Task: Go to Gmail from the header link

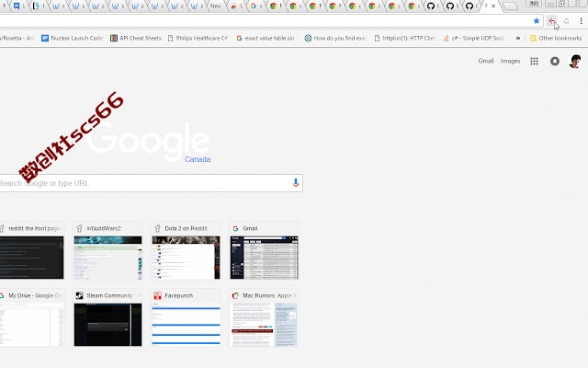Action: [x=486, y=61]
